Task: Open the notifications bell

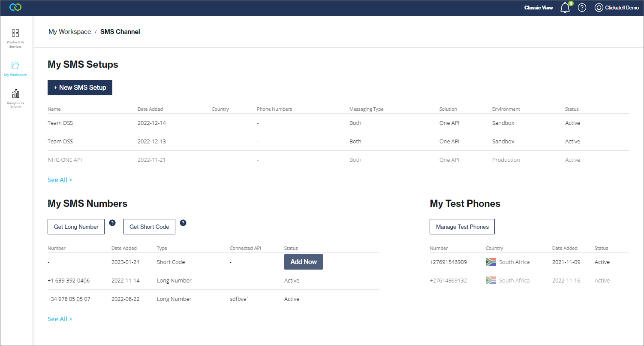Action: pos(565,8)
